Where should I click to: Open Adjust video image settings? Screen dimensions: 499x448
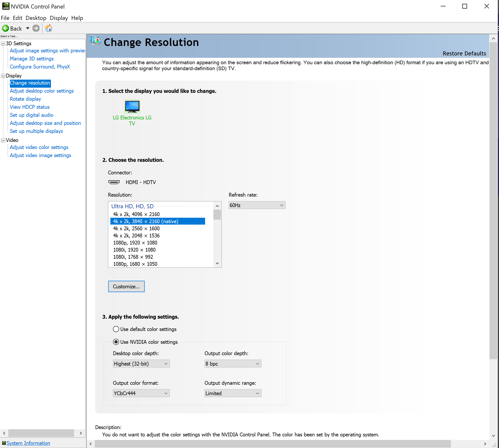coord(40,155)
